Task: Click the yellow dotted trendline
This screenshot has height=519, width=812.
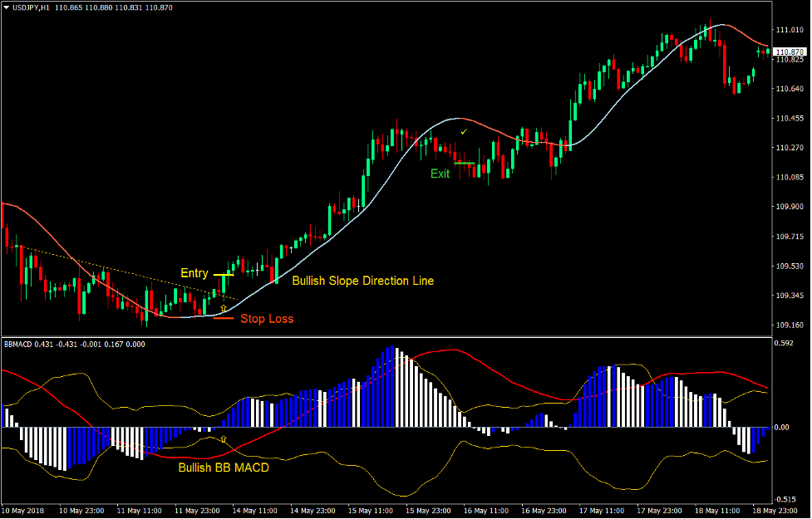Action: coord(125,272)
